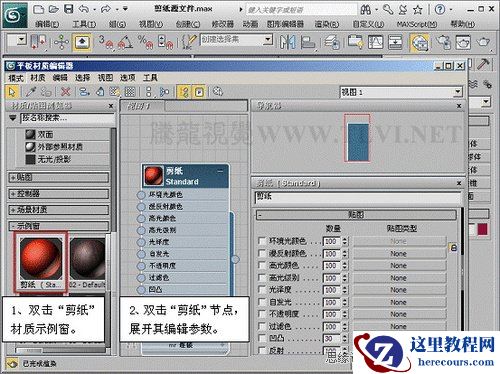This screenshot has width=500, height=374.
Task: Click None button for 不透明度 map
Action: click(x=399, y=314)
